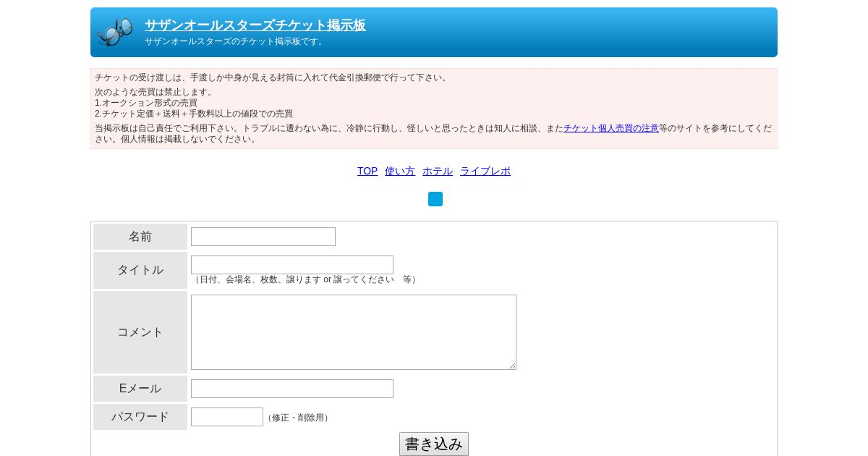Go to the TOP page link

point(367,171)
